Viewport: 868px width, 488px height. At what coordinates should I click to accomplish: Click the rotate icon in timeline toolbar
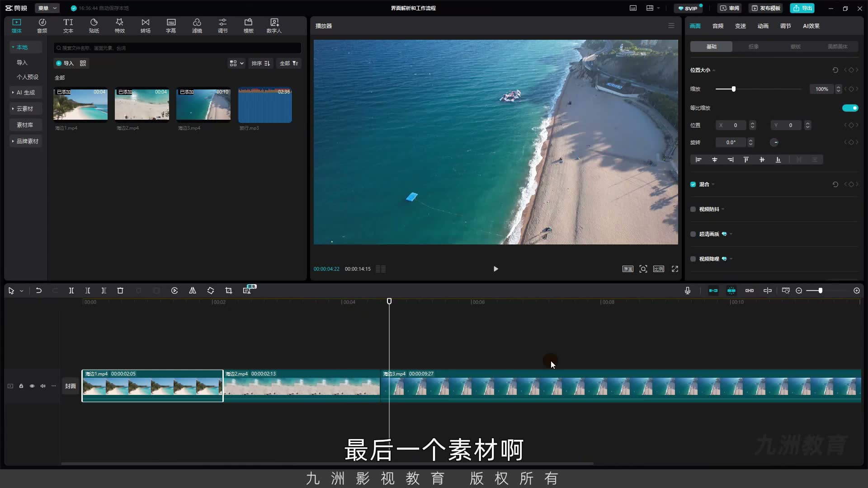click(x=211, y=291)
